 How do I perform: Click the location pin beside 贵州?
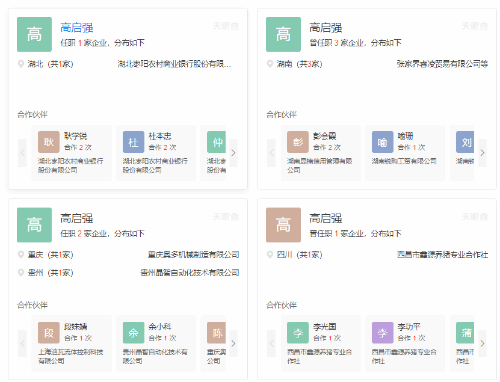coord(21,272)
